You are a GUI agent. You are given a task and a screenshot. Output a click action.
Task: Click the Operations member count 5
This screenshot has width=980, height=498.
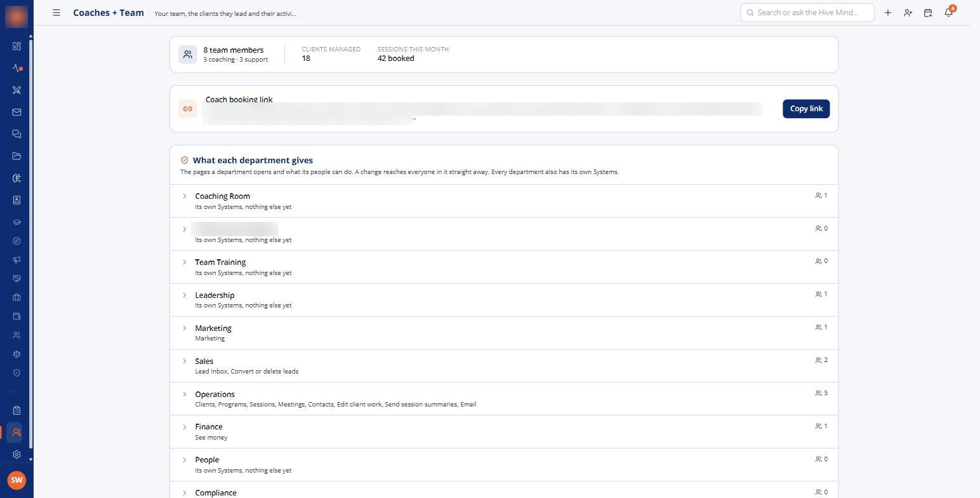point(821,393)
